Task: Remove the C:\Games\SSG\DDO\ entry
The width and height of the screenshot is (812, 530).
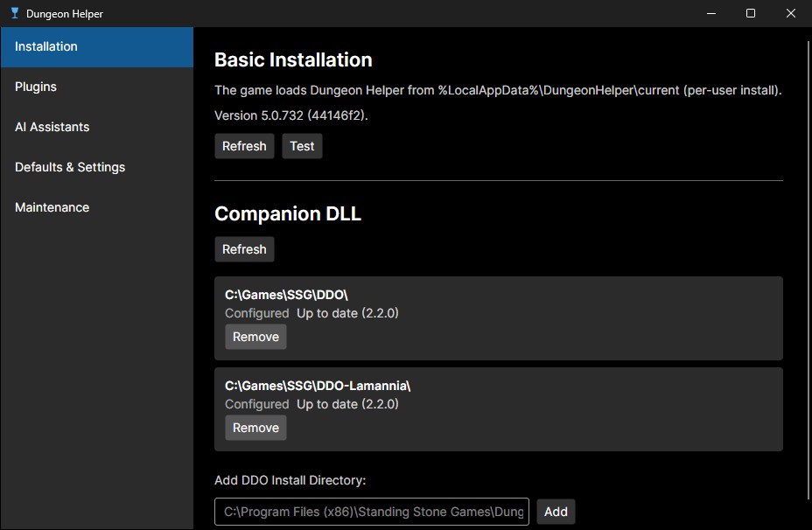Action: click(255, 337)
